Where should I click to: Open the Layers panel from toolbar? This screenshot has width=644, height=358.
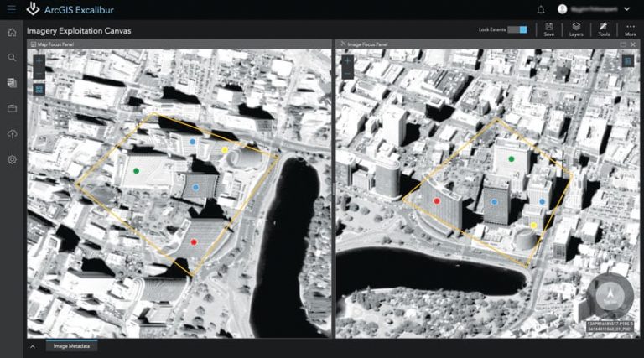576,29
